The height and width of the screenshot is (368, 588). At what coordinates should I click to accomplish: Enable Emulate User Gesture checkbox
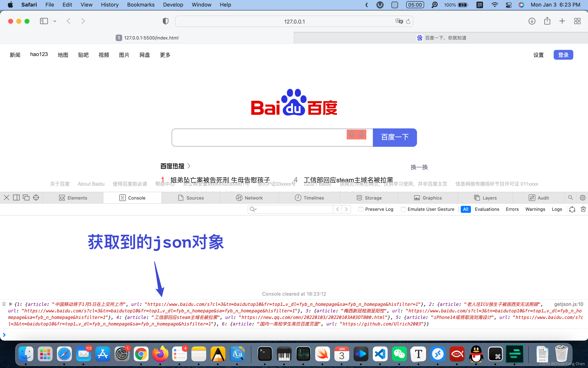click(x=403, y=209)
